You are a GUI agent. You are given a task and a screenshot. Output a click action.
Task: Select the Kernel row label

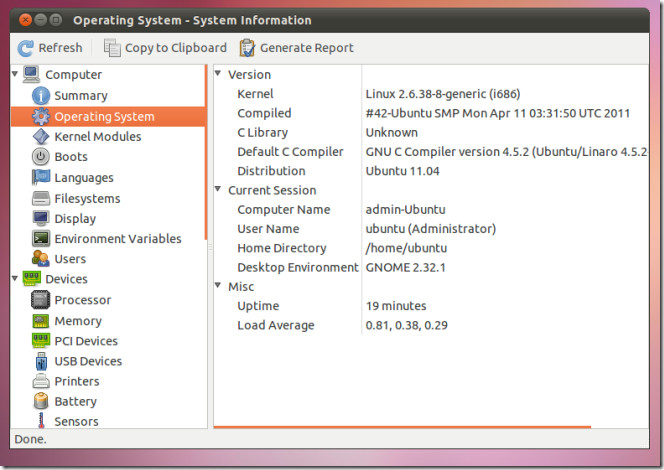pos(255,94)
